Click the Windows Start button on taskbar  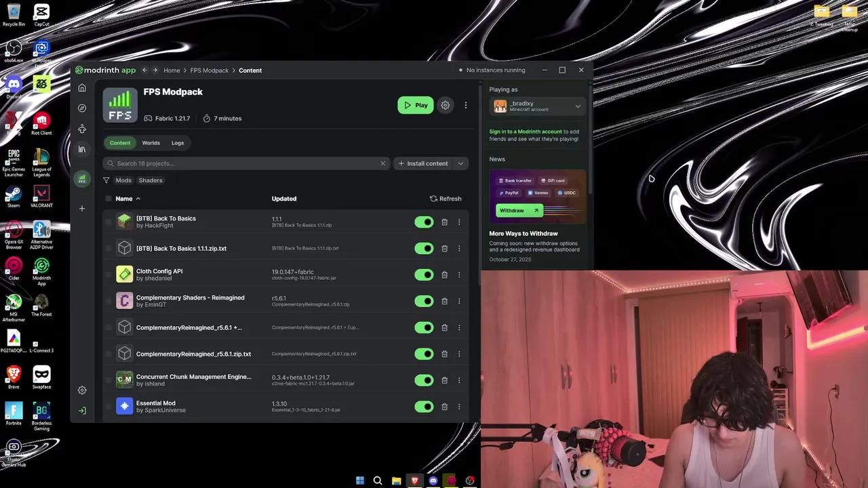(359, 481)
